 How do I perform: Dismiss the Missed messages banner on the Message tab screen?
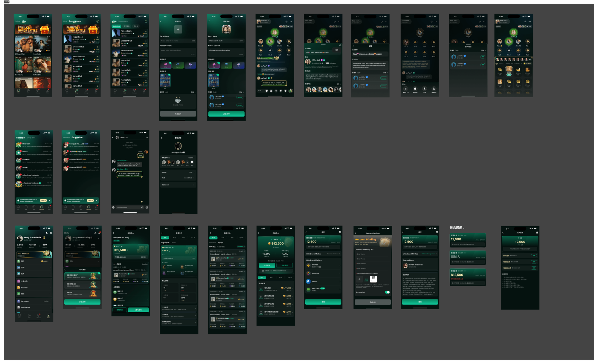[50, 200]
